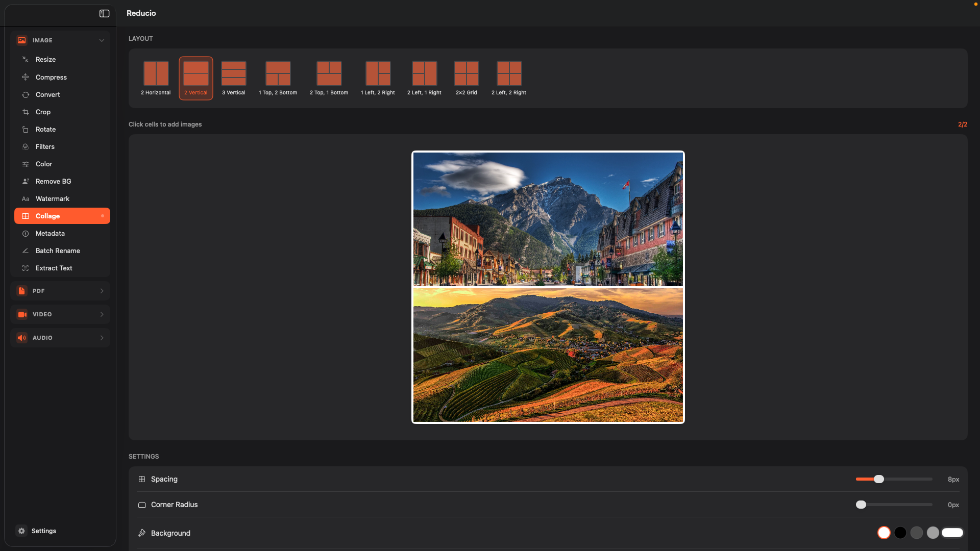Select the dark gray background swatch
Image resolution: width=980 pixels, height=551 pixels.
point(917,533)
